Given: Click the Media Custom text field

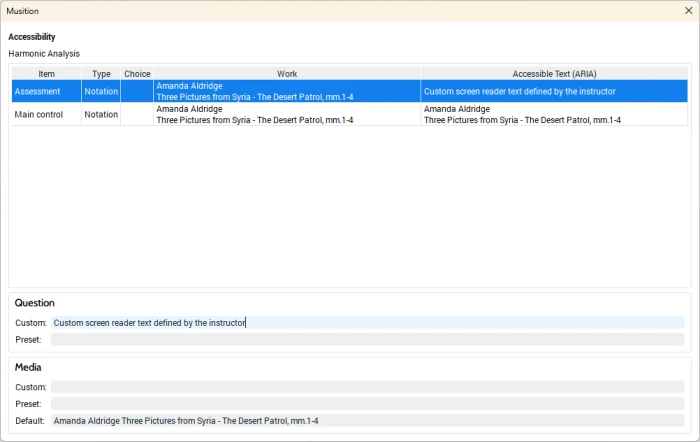Looking at the screenshot, I should pyautogui.click(x=367, y=387).
